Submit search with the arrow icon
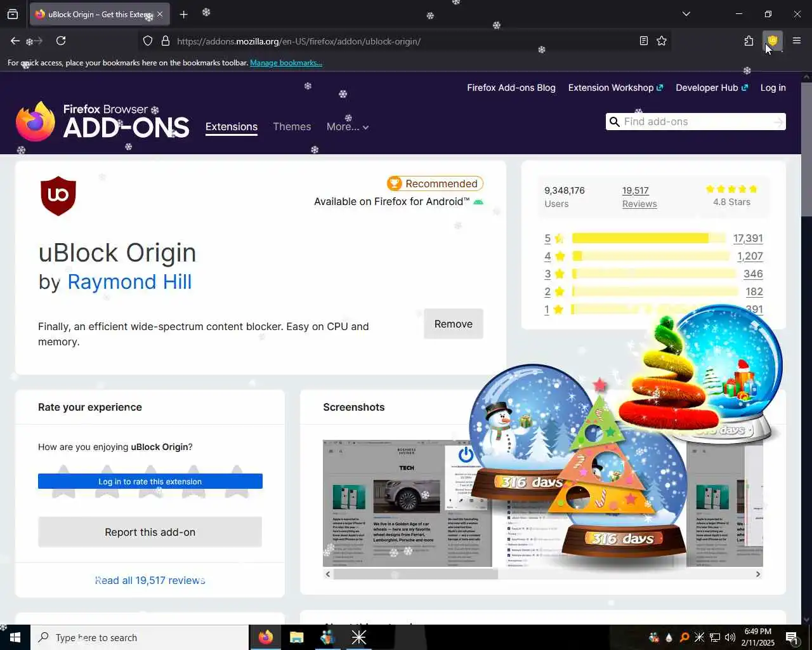Viewport: 812px width, 650px height. point(778,122)
